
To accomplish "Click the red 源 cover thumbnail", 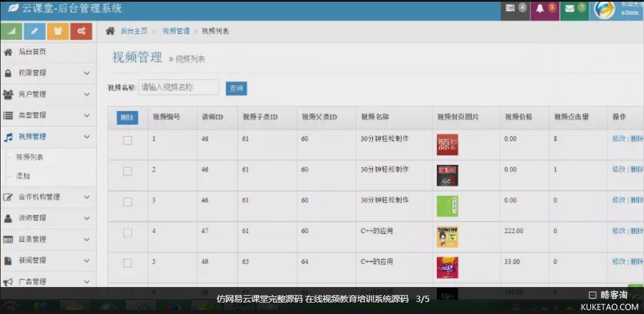I will (x=447, y=145).
